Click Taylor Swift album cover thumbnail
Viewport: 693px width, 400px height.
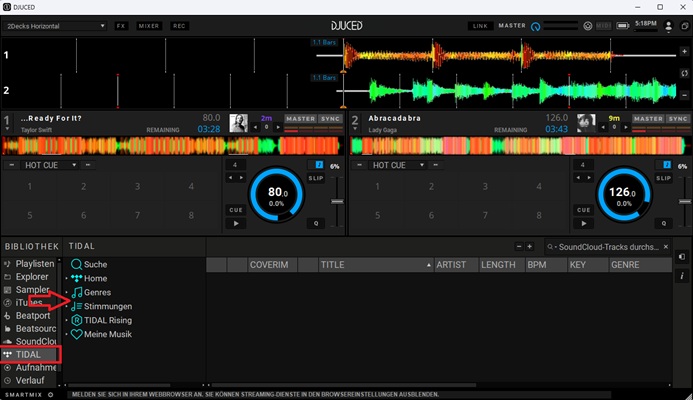[238, 123]
